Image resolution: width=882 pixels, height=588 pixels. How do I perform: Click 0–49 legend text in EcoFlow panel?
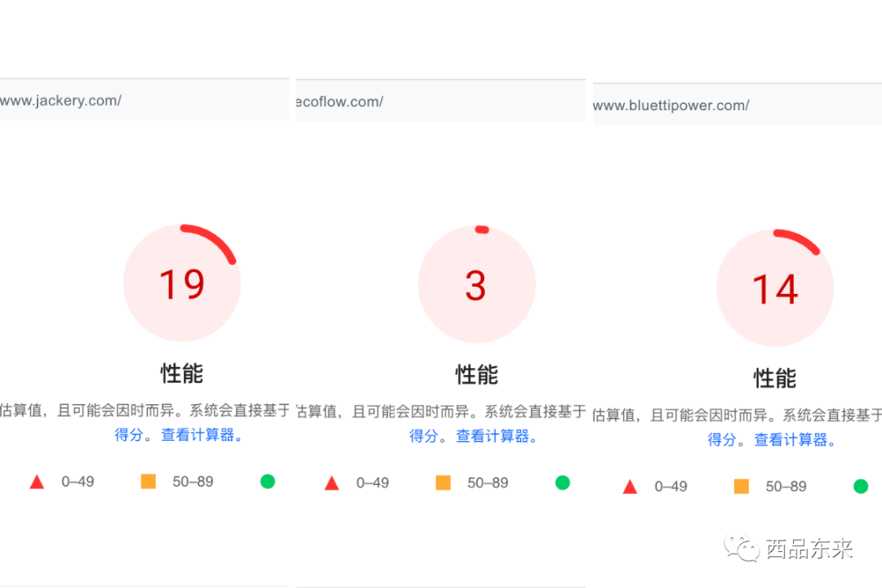(372, 483)
